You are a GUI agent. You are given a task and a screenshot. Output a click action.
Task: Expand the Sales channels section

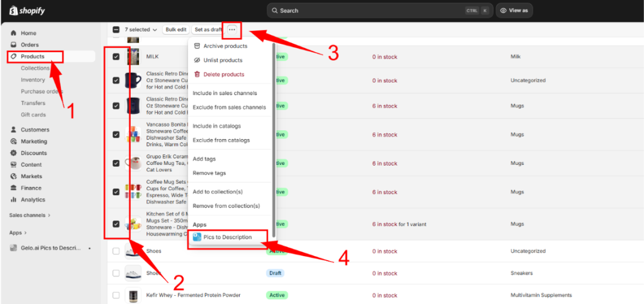[x=30, y=215]
